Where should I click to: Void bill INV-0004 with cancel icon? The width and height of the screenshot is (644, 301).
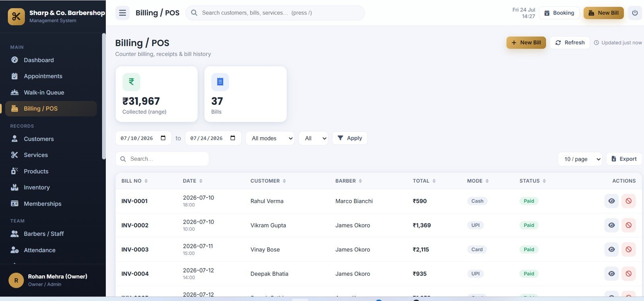click(629, 274)
